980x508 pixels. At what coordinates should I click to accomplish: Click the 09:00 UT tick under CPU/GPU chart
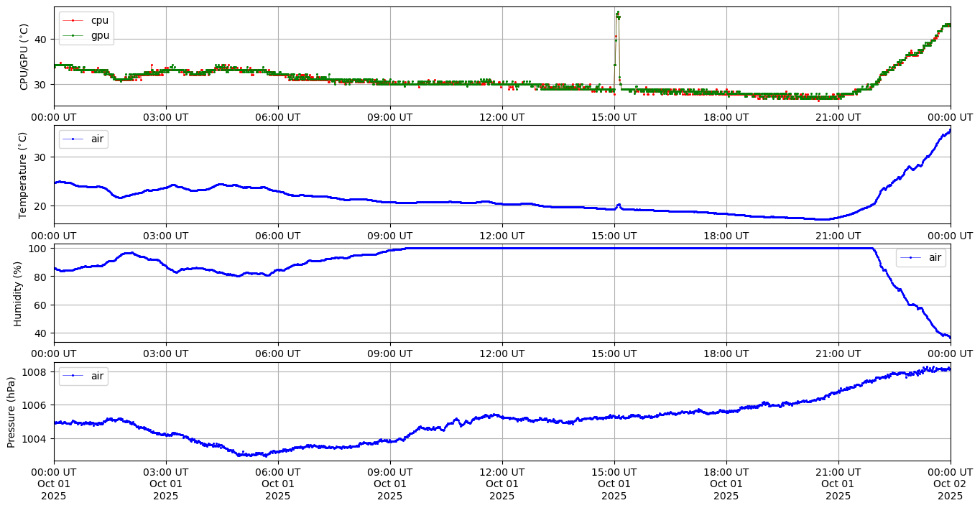click(390, 117)
